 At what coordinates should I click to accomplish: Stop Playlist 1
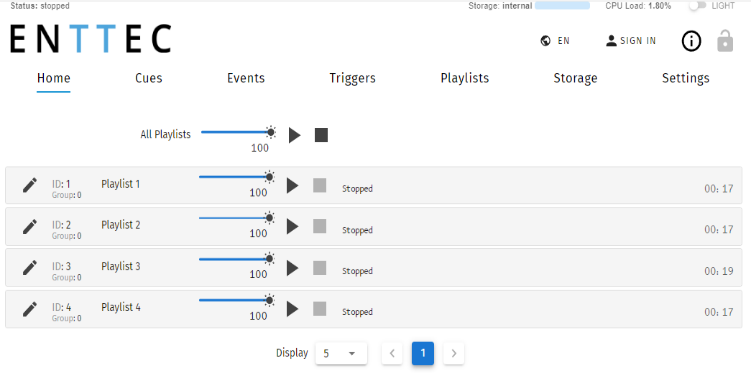pyautogui.click(x=319, y=185)
